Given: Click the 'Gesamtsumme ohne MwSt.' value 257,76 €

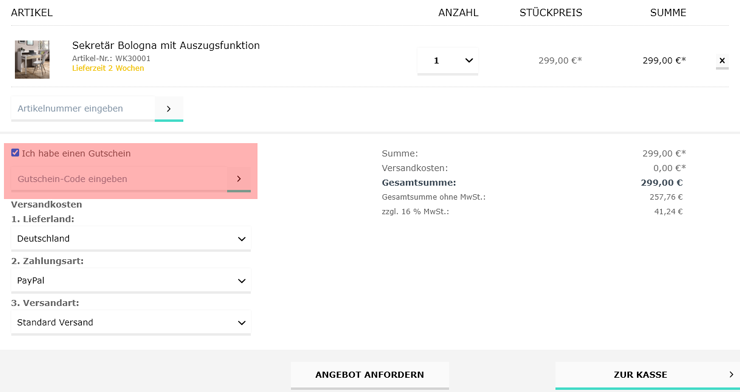Looking at the screenshot, I should [x=666, y=197].
